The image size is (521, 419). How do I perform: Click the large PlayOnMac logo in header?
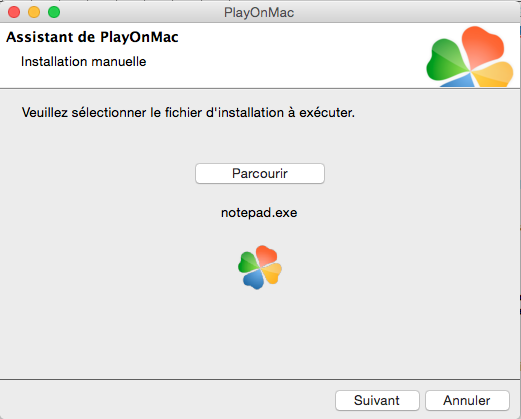click(x=470, y=57)
